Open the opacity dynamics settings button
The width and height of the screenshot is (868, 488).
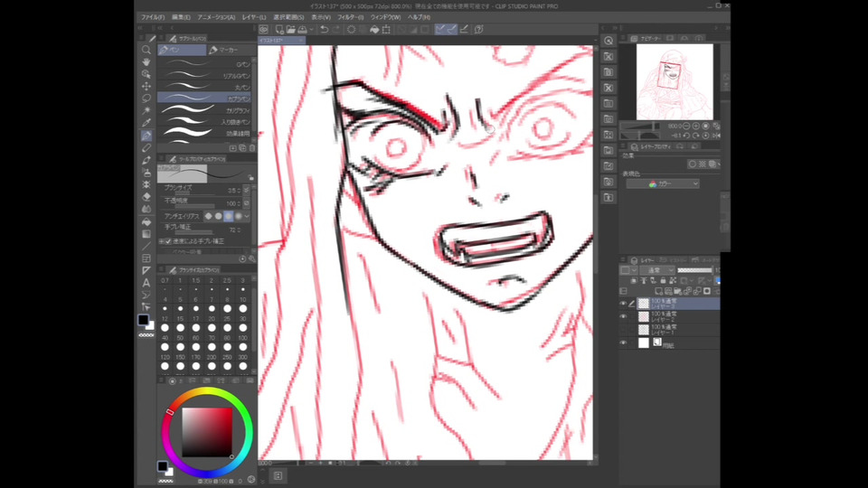tap(247, 203)
